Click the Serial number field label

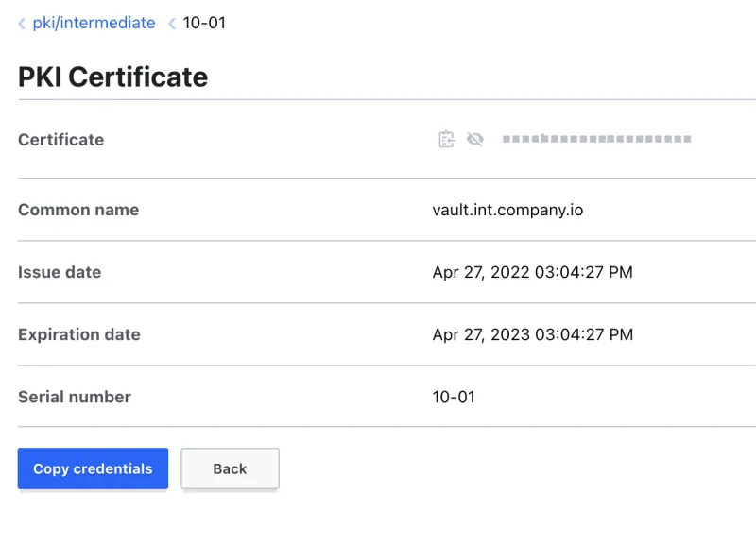(75, 397)
